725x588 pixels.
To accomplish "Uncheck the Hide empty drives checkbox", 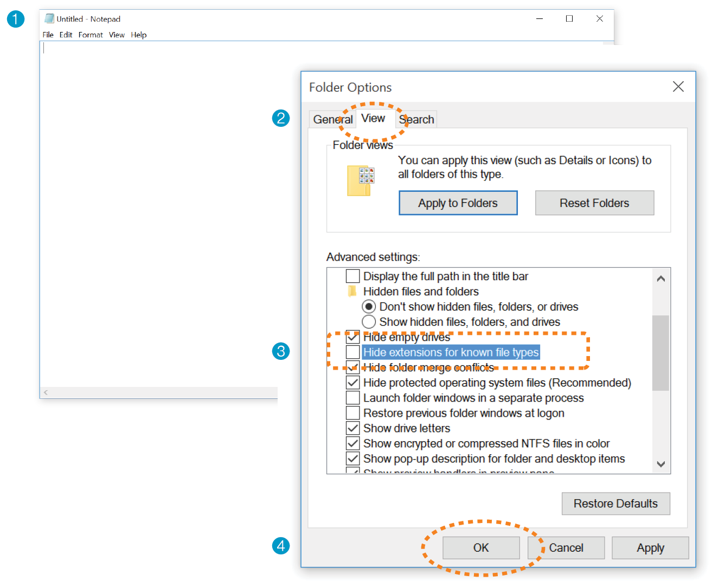I will (x=353, y=337).
